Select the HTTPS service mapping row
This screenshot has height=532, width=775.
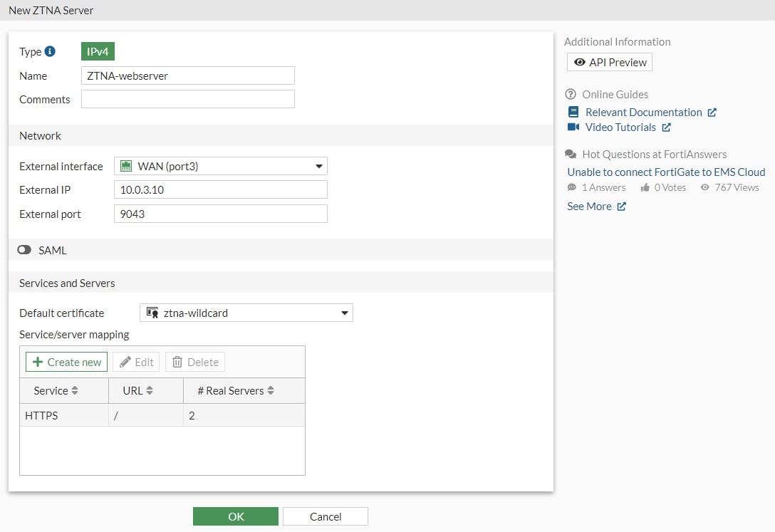162,415
